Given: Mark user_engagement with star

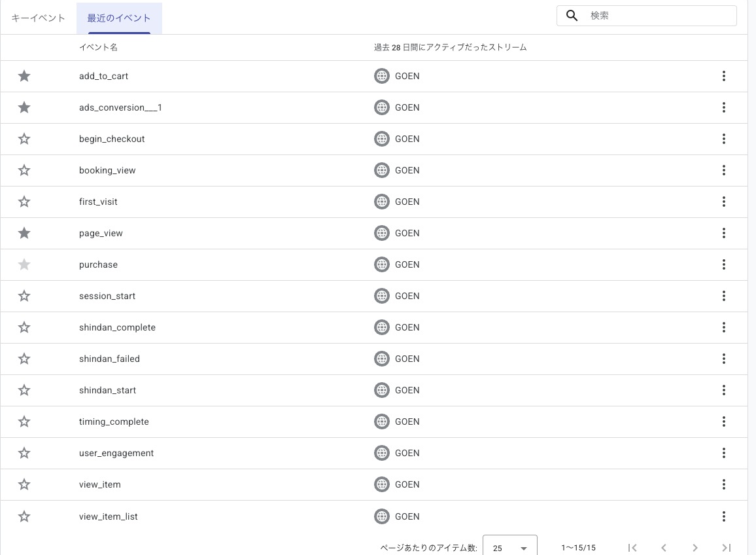Looking at the screenshot, I should point(24,453).
